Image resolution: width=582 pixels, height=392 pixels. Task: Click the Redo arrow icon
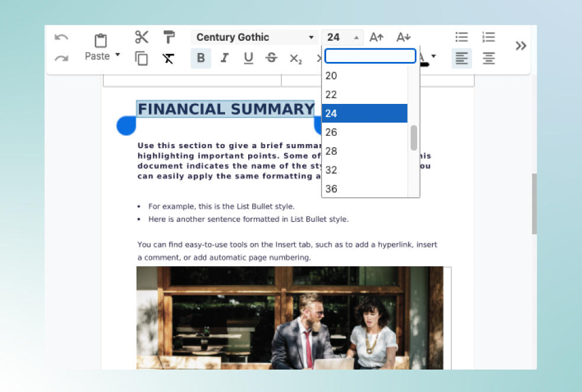click(x=61, y=58)
